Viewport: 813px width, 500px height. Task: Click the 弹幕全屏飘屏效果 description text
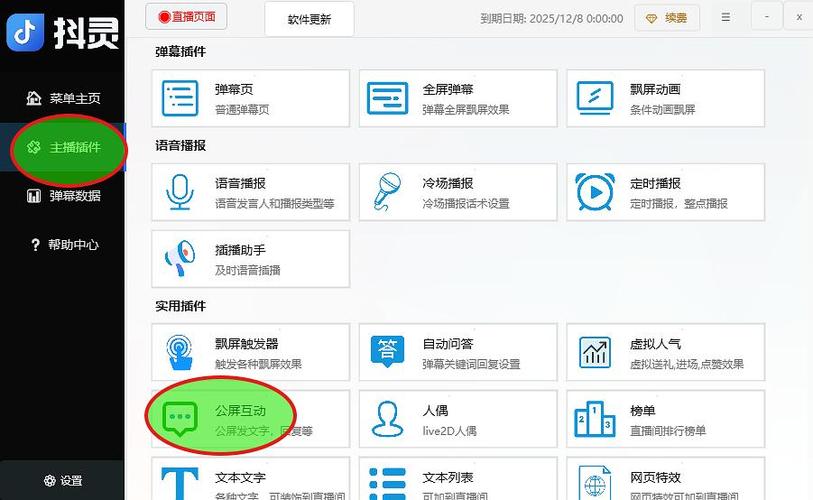466,109
